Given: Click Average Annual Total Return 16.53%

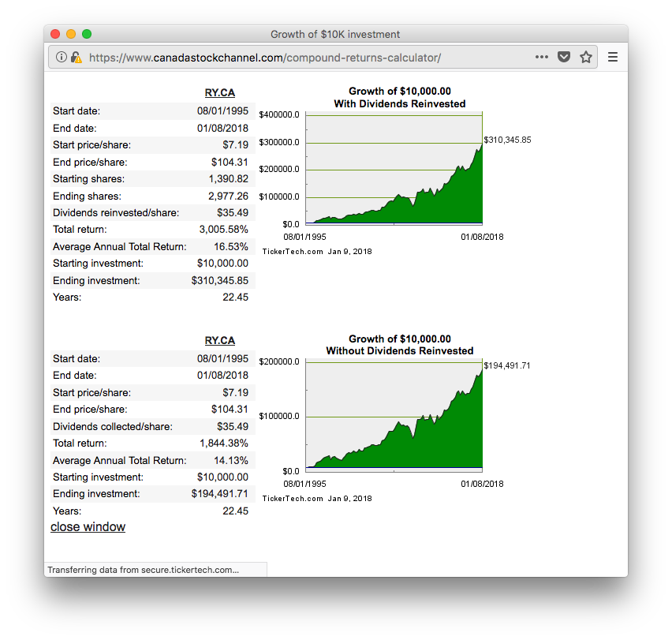Looking at the screenshot, I should coord(231,246).
